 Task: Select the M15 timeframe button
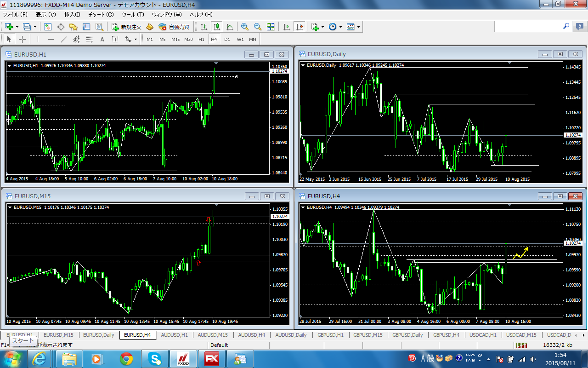coord(175,39)
